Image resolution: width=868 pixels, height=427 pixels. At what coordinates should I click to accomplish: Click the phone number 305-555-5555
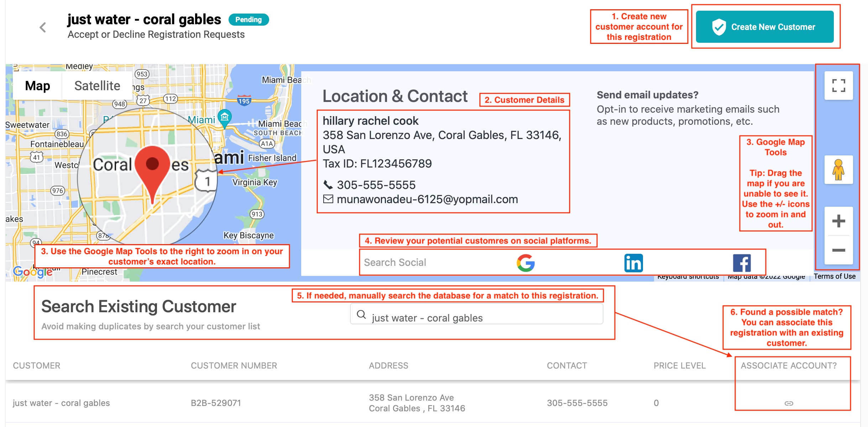pyautogui.click(x=376, y=185)
